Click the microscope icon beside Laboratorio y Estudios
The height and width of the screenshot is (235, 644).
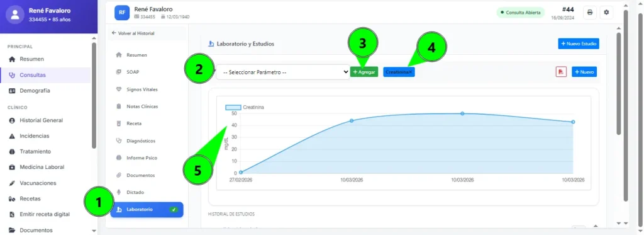point(211,43)
